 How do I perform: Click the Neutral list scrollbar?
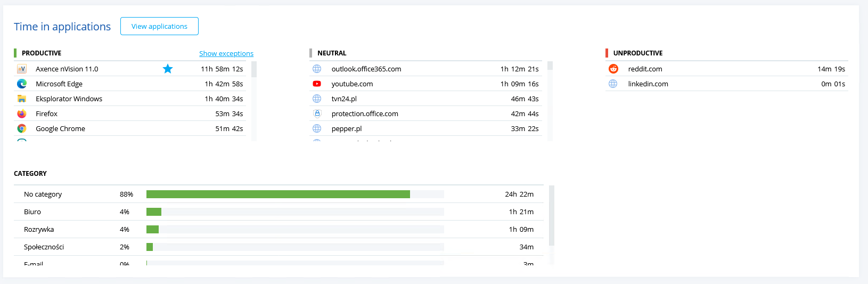tap(550, 66)
